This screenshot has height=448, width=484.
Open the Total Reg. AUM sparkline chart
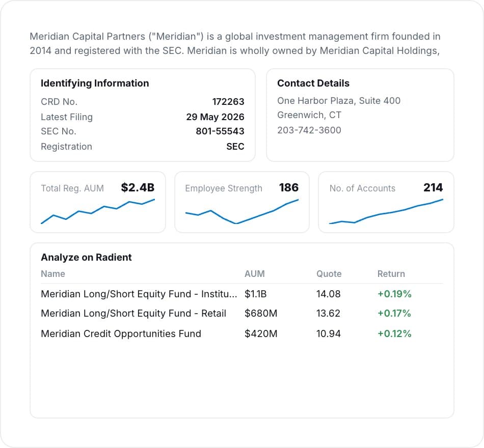point(98,211)
